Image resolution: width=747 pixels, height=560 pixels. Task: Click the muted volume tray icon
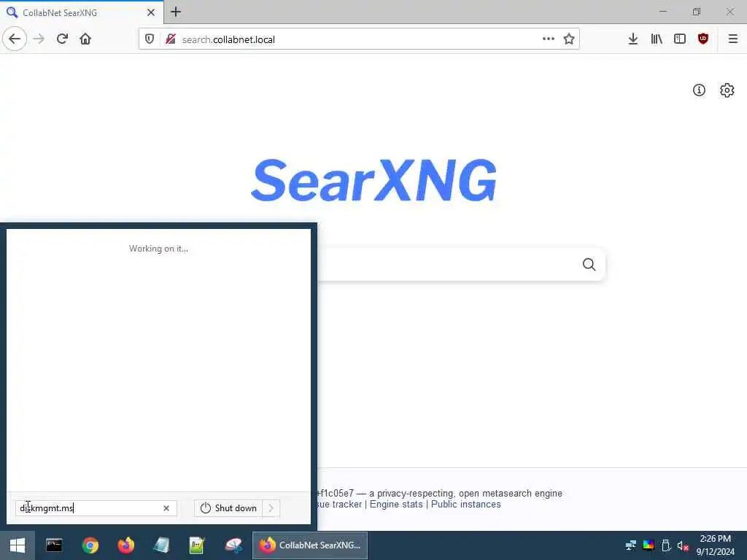click(x=683, y=545)
